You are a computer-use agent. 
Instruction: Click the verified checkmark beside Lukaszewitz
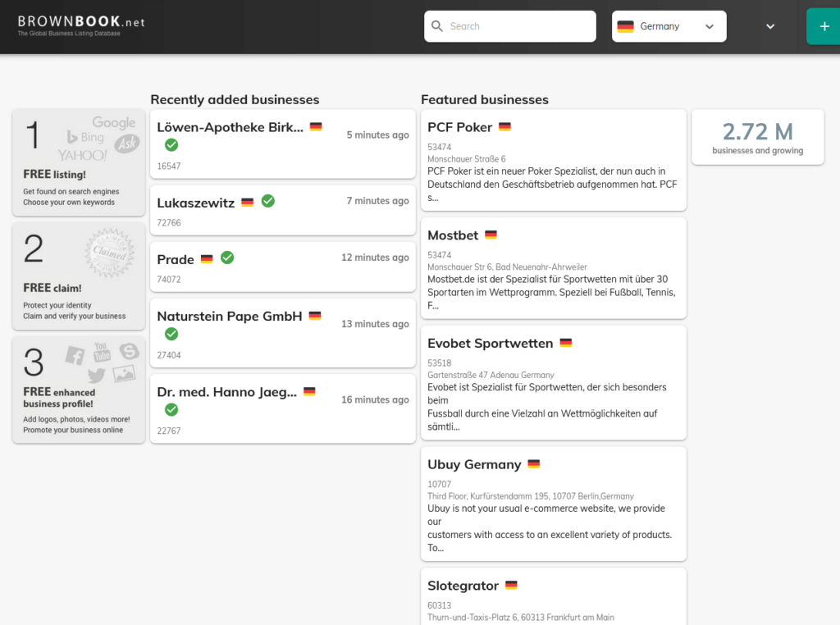[267, 201]
